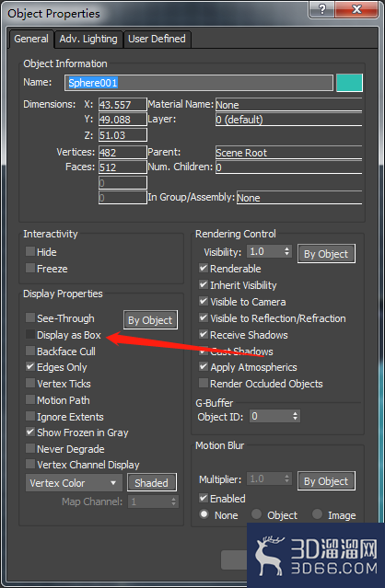Enable Never Degrade
Viewport: 385px width, 588px height.
coord(30,448)
